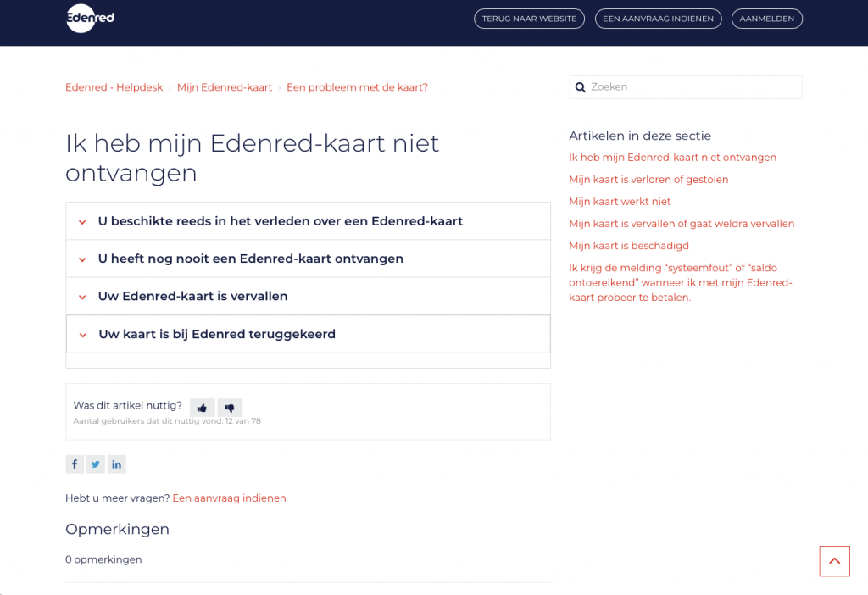Viewport: 868px width, 595px height.
Task: Click 'Terug naar website' in header
Action: [x=529, y=19]
